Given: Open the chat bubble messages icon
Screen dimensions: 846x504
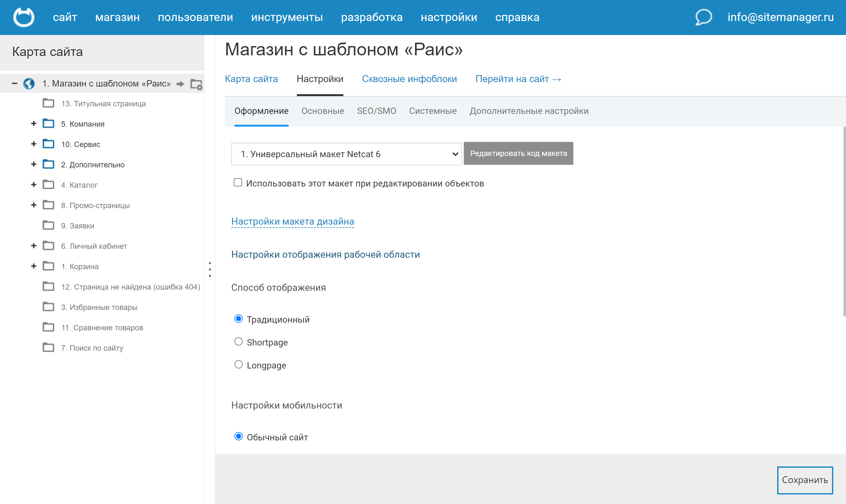Looking at the screenshot, I should 703,17.
